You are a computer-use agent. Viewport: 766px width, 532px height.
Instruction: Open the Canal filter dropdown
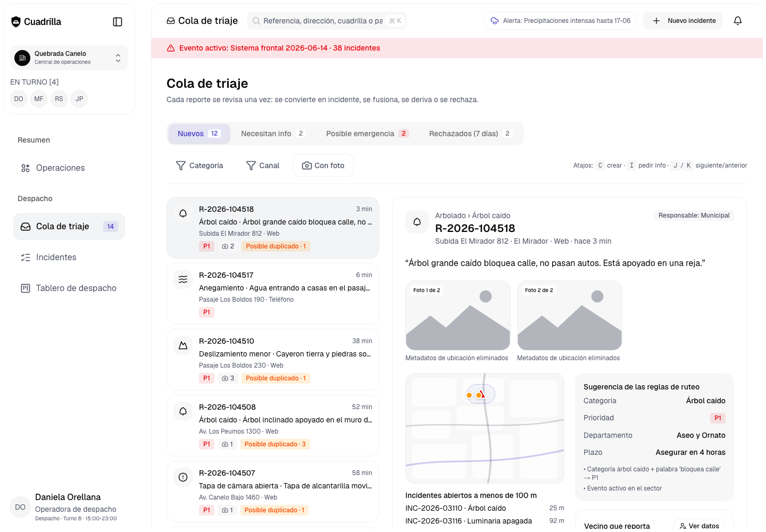click(263, 165)
